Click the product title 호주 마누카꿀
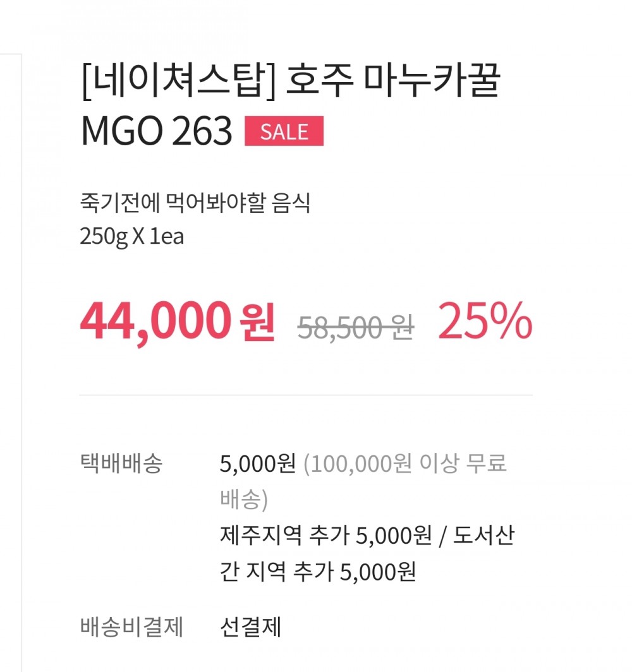 [x=392, y=81]
